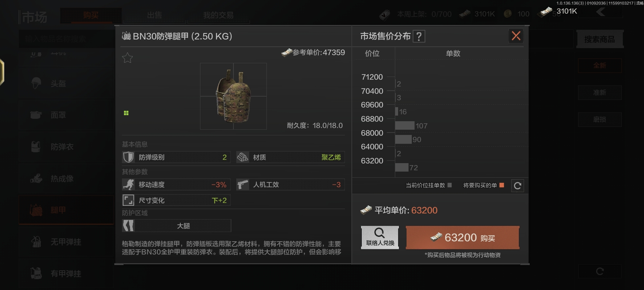The height and width of the screenshot is (290, 644).
Task: Toggle the 磨损 worn condition filter
Action: click(x=600, y=120)
